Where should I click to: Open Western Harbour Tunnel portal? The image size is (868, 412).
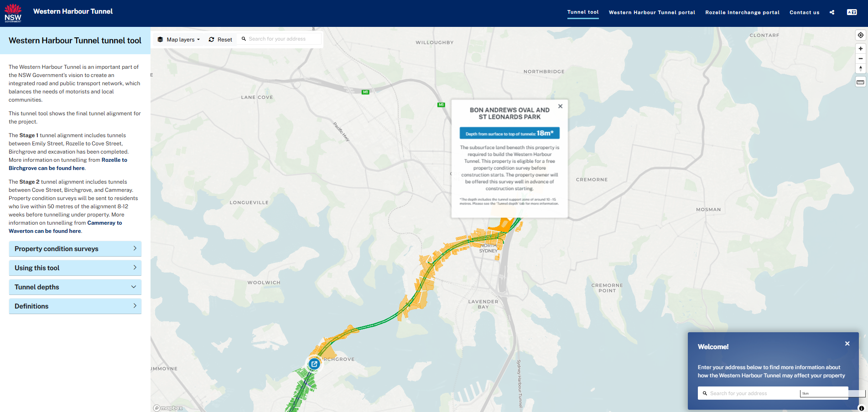[x=652, y=12]
